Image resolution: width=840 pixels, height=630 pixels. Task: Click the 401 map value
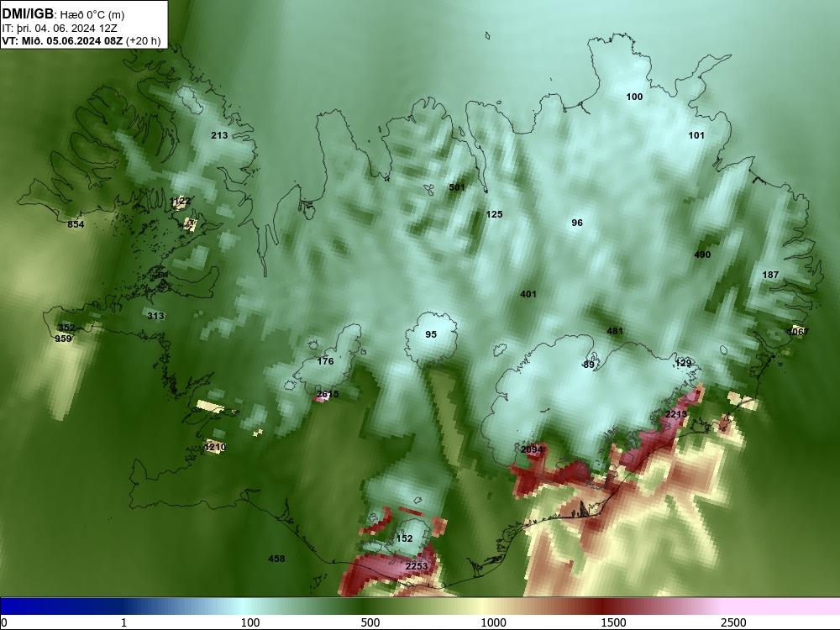pyautogui.click(x=528, y=294)
